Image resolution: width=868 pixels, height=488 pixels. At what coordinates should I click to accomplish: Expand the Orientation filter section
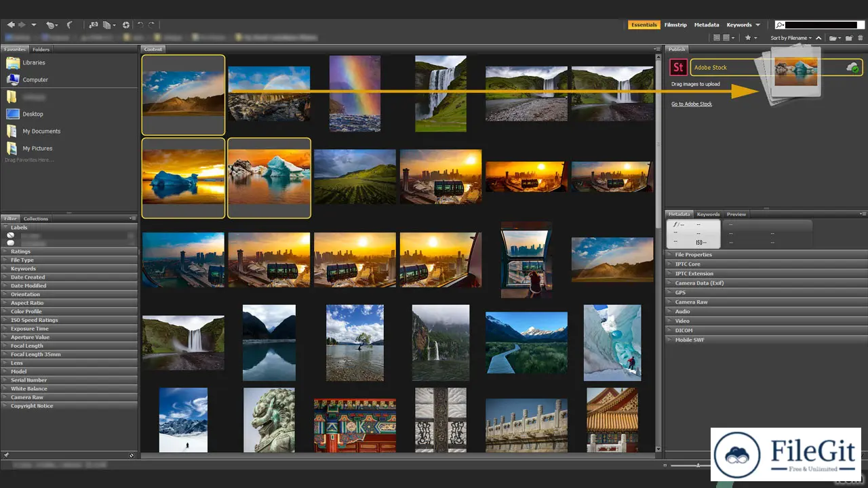(x=5, y=294)
